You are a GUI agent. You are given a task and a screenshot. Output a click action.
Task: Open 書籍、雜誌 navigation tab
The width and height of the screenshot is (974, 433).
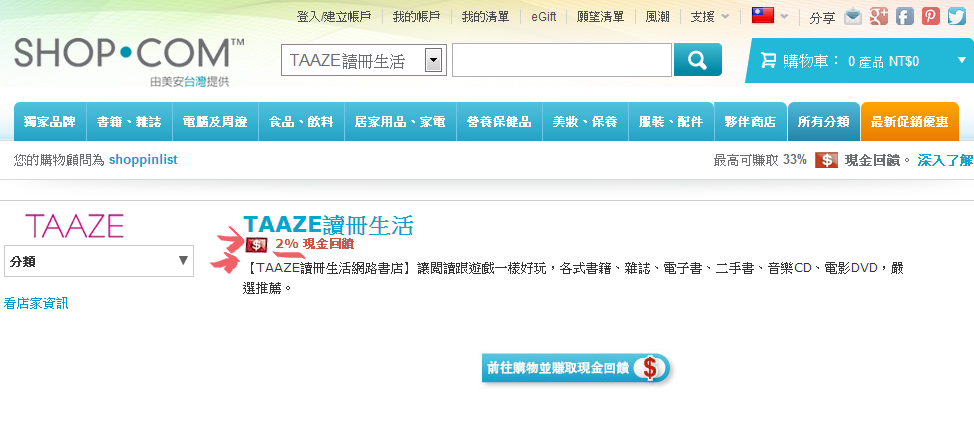pyautogui.click(x=129, y=122)
